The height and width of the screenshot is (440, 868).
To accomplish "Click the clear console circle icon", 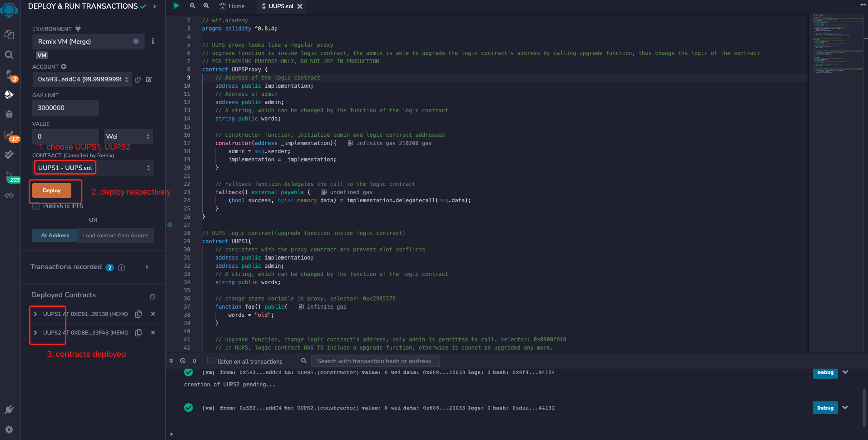I will click(x=183, y=361).
